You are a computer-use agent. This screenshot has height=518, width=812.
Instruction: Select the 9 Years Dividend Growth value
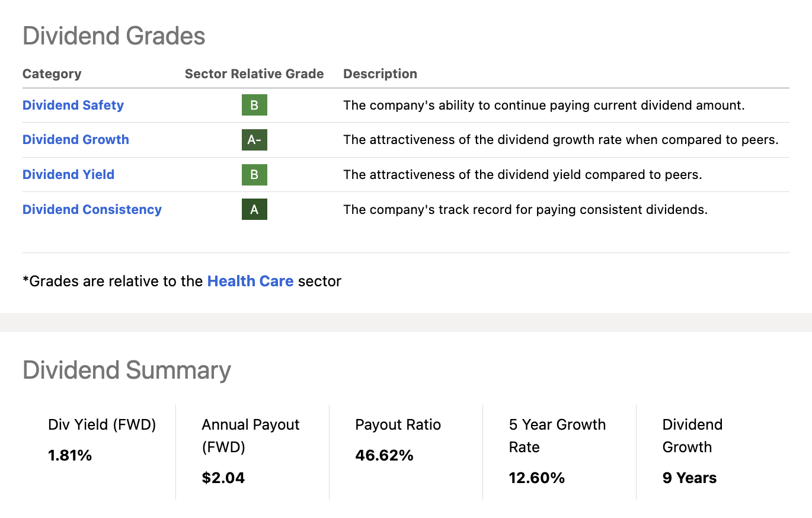689,478
